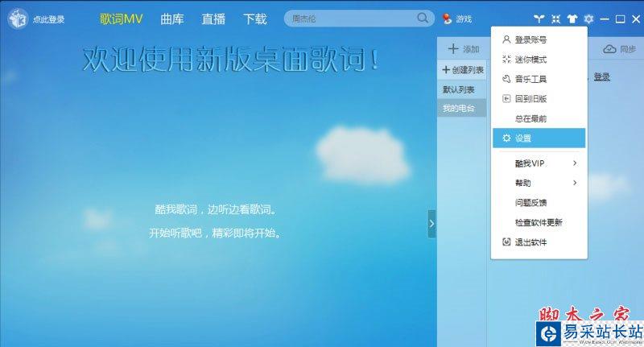Screen dimensions: 644x347
Task: Toggle 总在最前 always-on-top option
Action: tap(539, 118)
